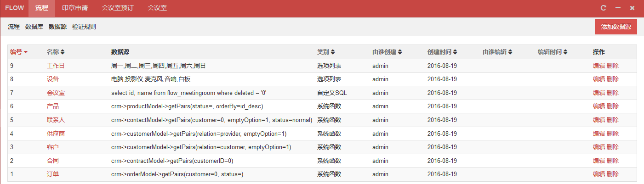Delete the 订单 data source
The width and height of the screenshot is (644, 184).
point(613,174)
